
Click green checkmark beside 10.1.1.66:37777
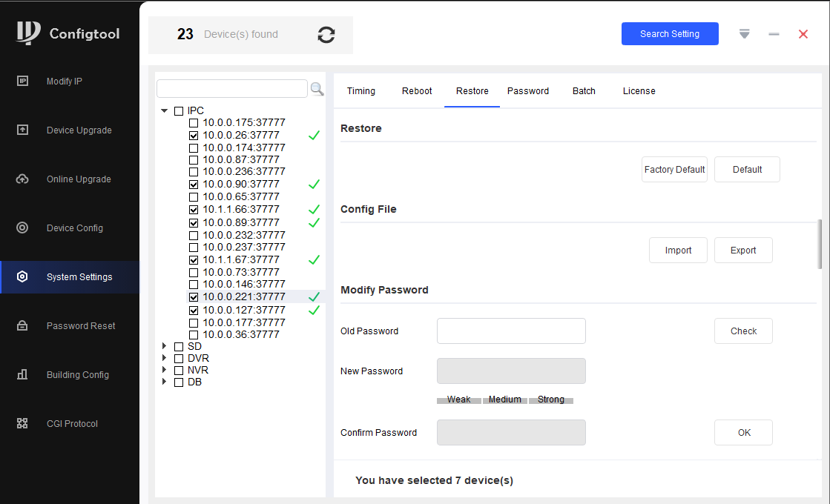314,210
